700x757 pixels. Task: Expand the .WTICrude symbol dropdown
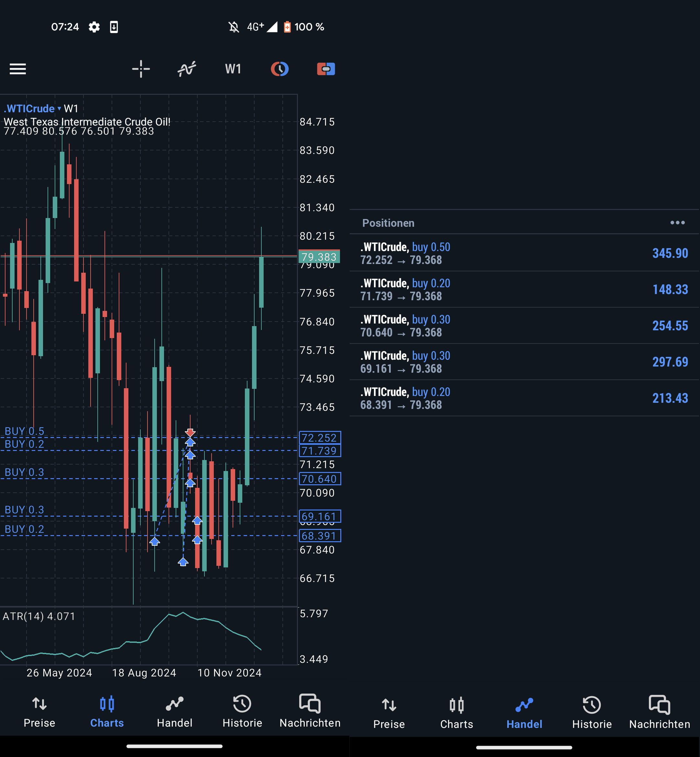(x=32, y=109)
